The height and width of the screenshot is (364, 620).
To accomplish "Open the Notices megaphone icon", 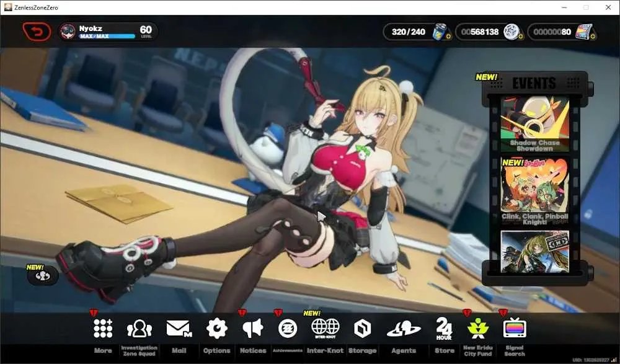I will tap(253, 329).
